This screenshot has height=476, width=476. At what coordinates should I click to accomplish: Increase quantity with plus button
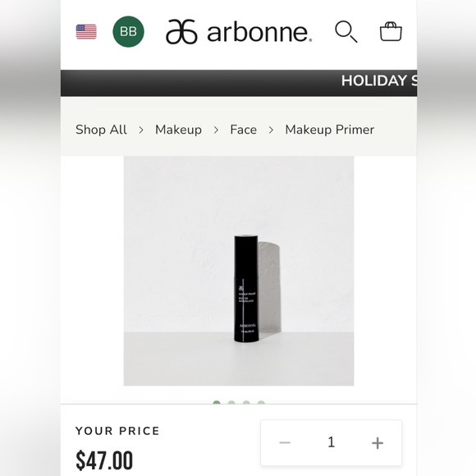pyautogui.click(x=378, y=443)
